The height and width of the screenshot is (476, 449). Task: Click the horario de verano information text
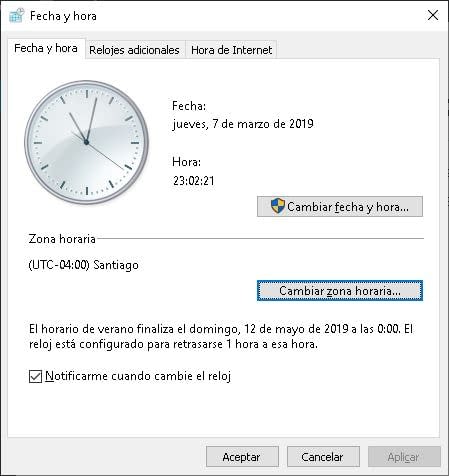[221, 337]
